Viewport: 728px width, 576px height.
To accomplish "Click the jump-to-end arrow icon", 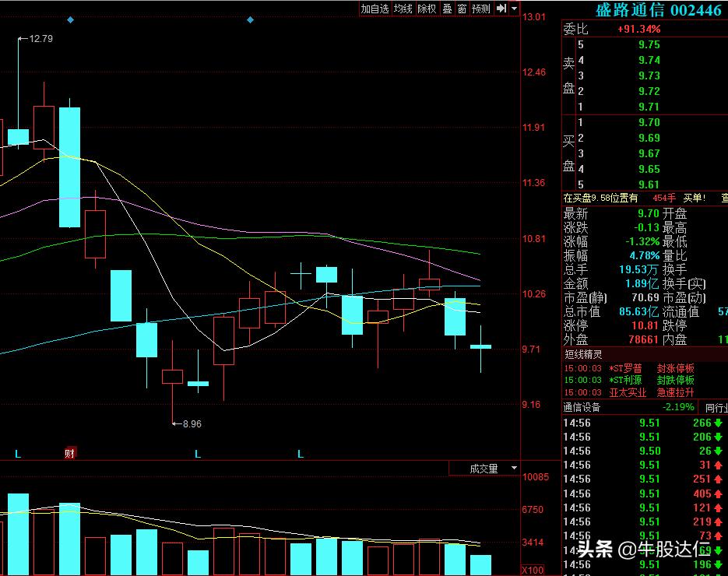I will point(501,9).
